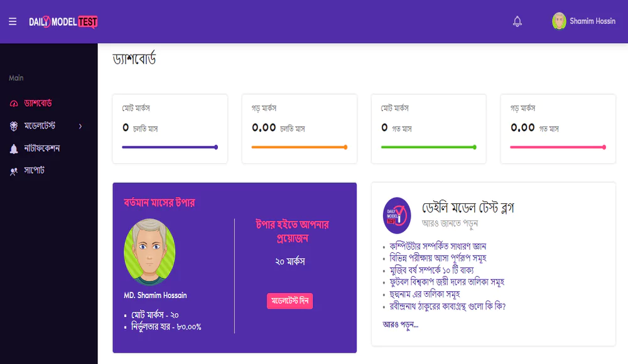628x364 pixels.
Task: Click the Daily Model Test blog logo
Action: [396, 215]
